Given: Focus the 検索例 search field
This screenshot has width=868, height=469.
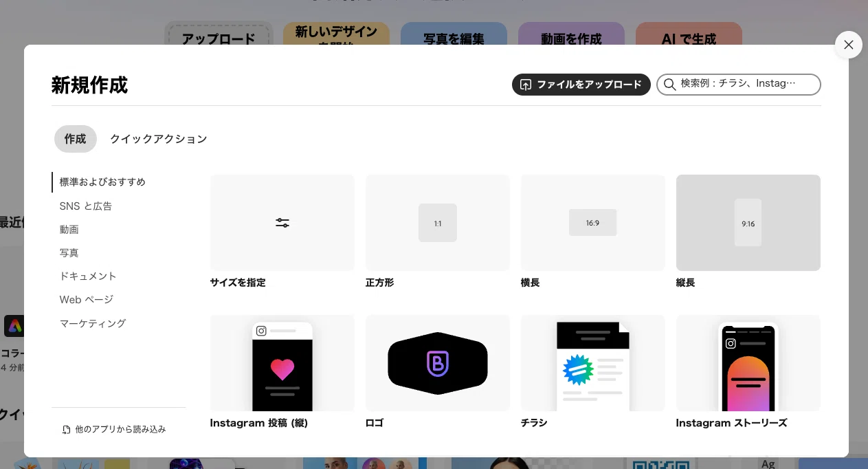Looking at the screenshot, I should (x=739, y=85).
